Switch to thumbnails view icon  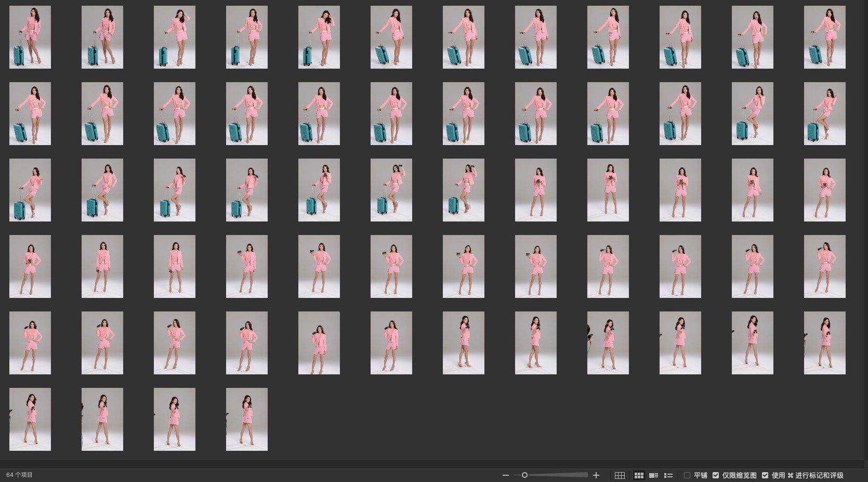[x=639, y=475]
